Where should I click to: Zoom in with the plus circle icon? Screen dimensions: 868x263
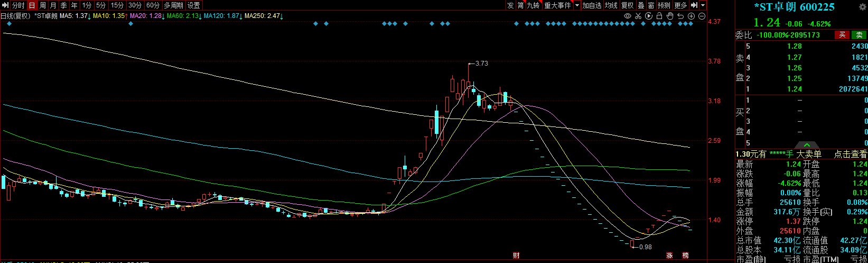point(692,16)
